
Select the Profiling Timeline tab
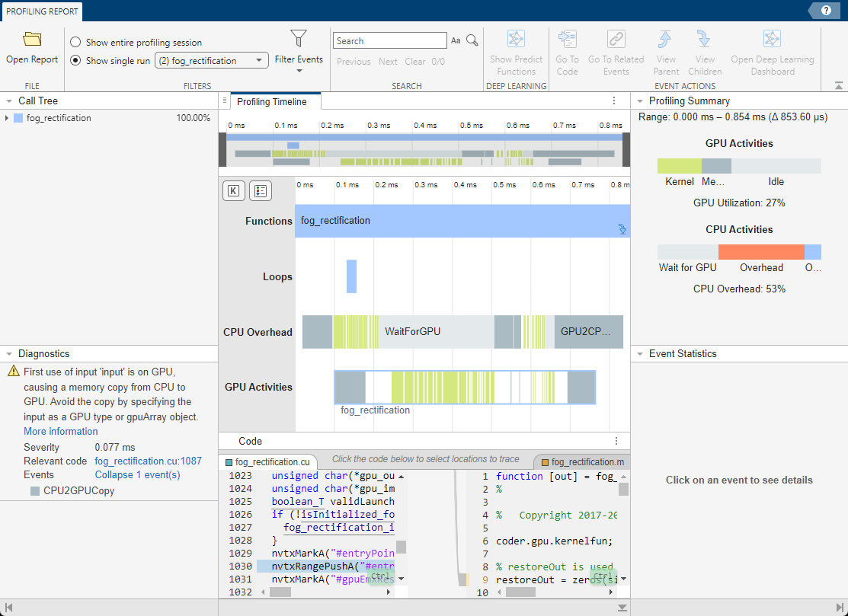pos(272,101)
